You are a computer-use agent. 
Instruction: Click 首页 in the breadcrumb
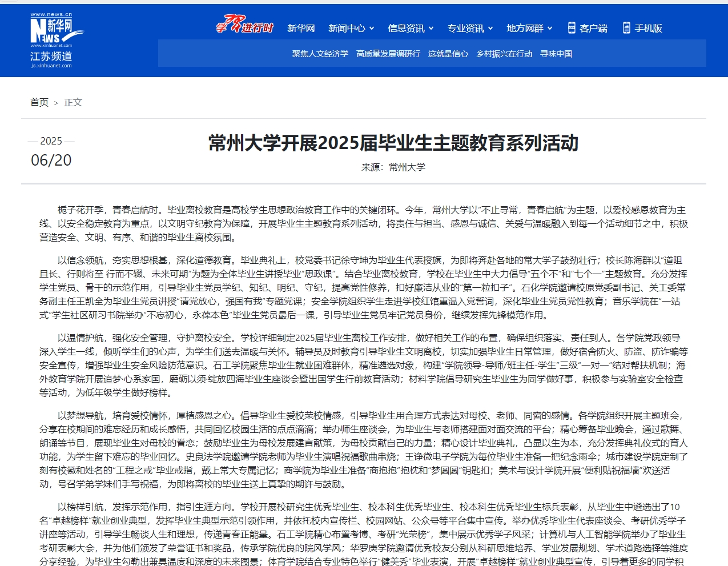coord(39,102)
